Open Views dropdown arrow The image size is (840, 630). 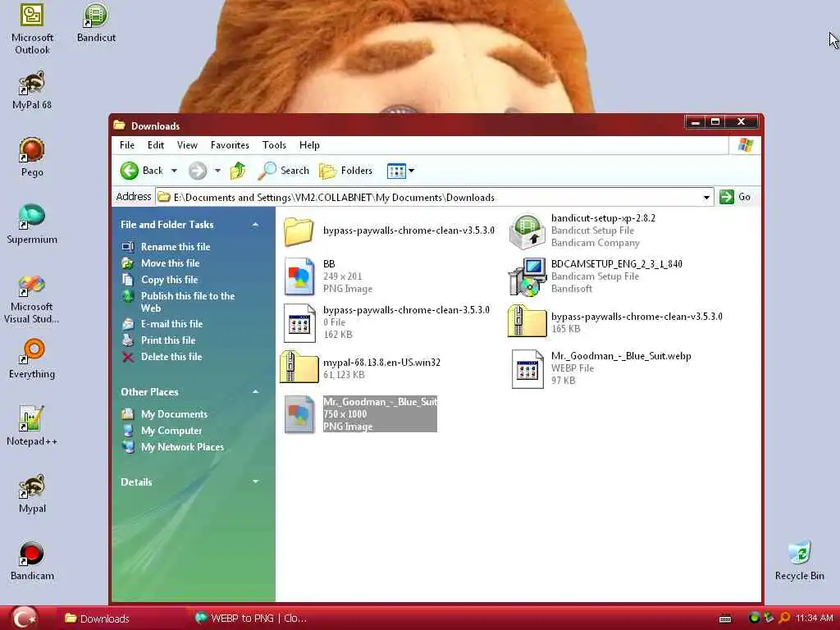coord(412,171)
